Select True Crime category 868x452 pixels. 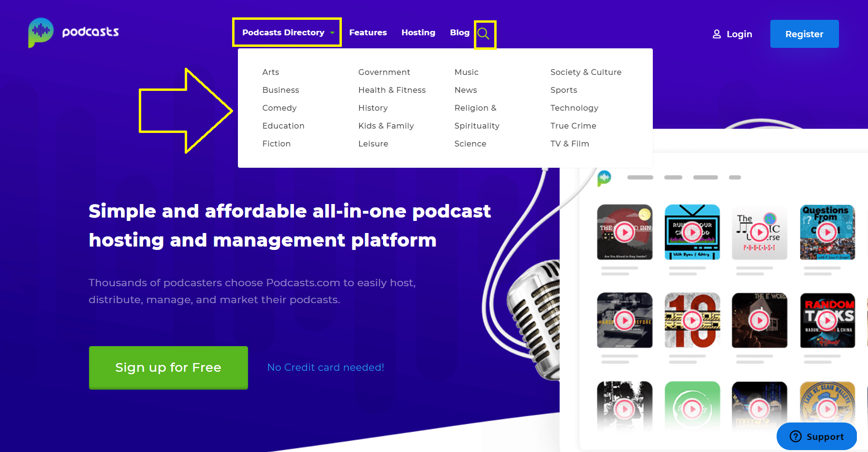(x=573, y=126)
